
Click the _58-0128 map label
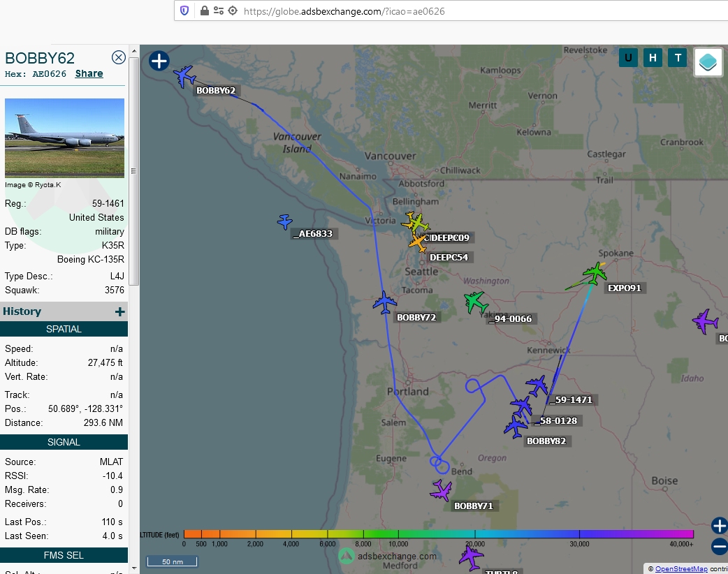point(555,421)
